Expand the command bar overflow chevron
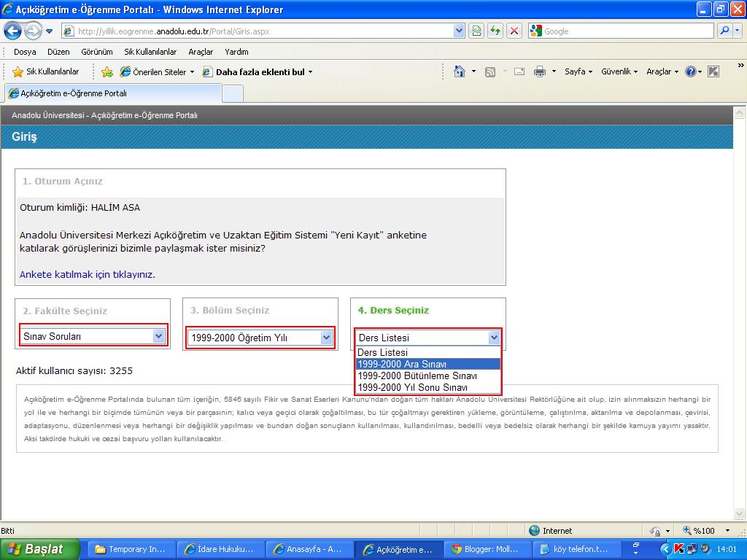The width and height of the screenshot is (747, 560). click(x=741, y=65)
